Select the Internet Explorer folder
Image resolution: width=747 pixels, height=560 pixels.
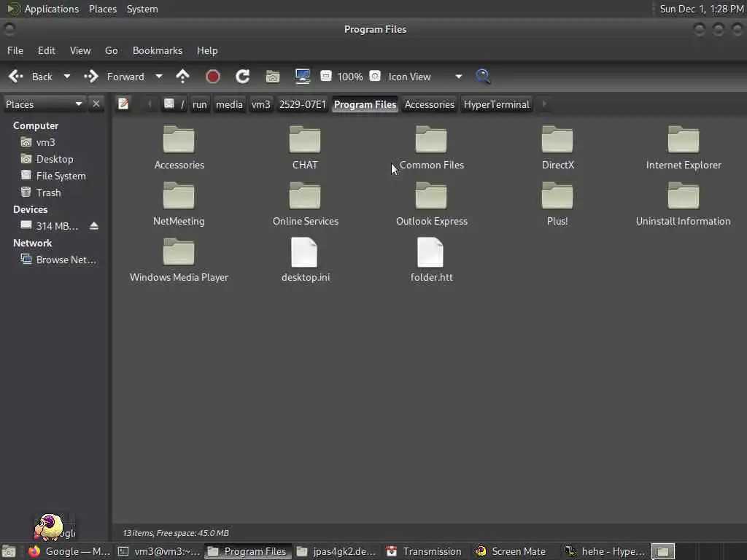coord(683,147)
